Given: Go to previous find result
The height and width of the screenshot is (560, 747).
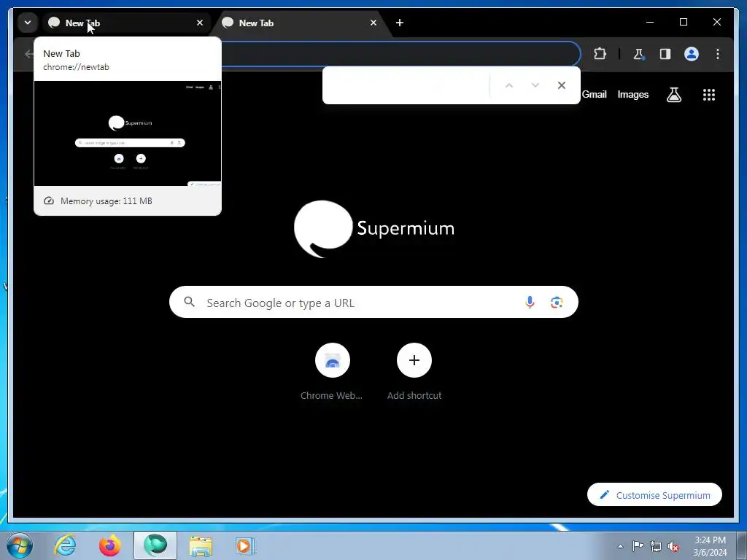Looking at the screenshot, I should (x=508, y=85).
